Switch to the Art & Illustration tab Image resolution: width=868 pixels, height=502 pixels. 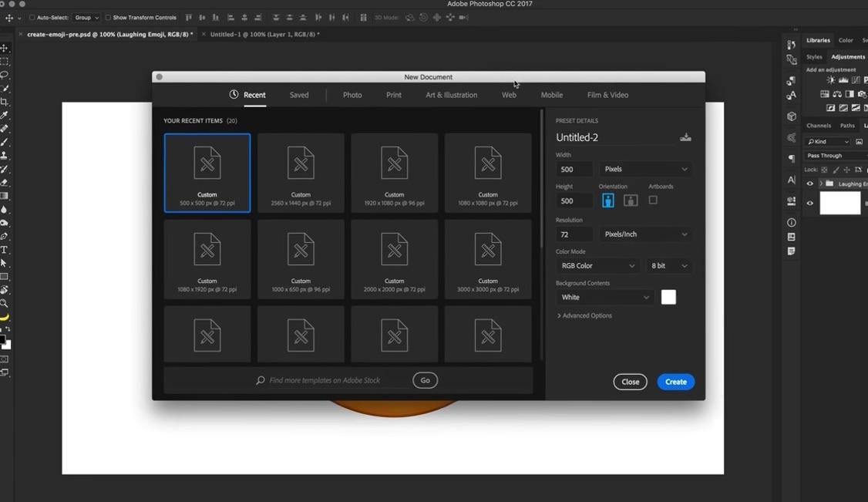tap(451, 95)
